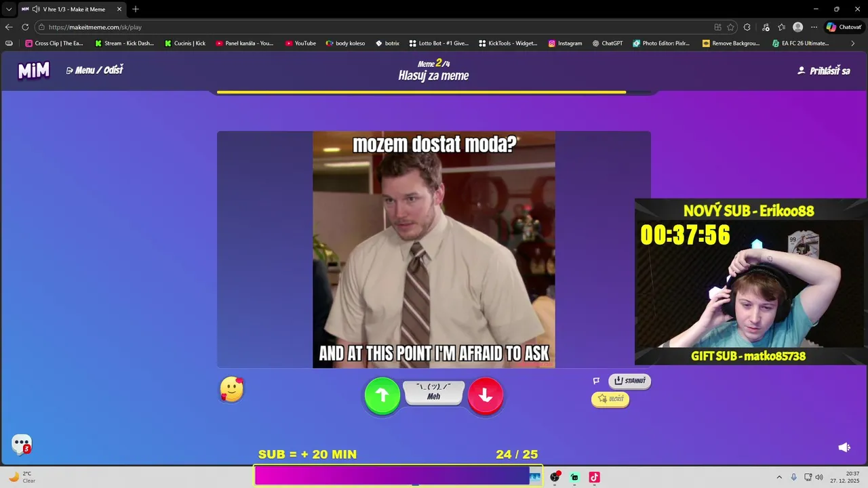This screenshot has width=868, height=488.
Task: Open system volume control
Action: tap(818, 477)
